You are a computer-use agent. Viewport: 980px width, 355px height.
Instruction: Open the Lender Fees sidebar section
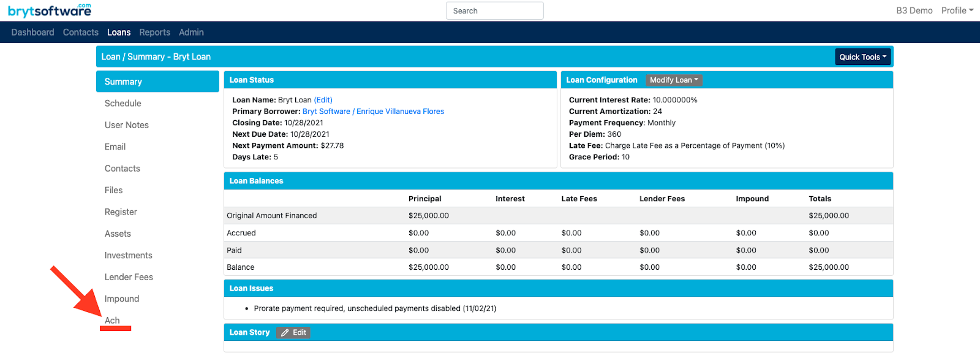click(129, 277)
